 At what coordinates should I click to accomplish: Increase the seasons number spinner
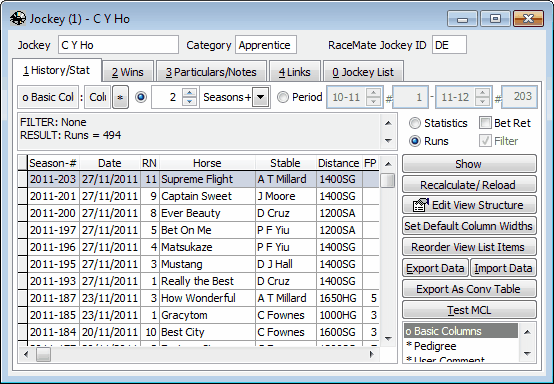pos(190,93)
